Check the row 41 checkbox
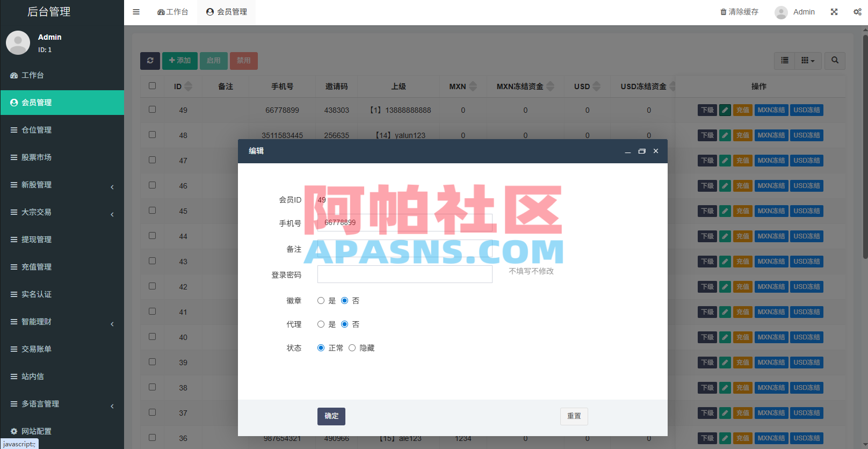The image size is (868, 449). (153, 312)
